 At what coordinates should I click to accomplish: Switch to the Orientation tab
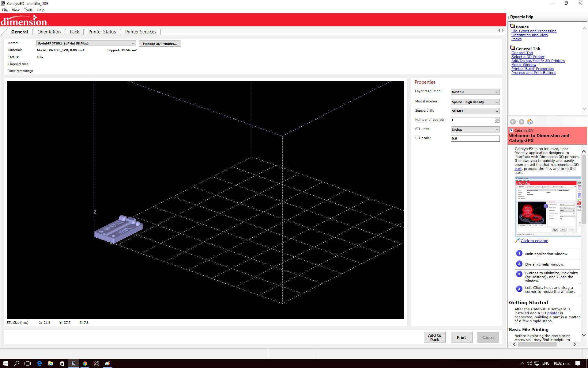click(x=49, y=32)
